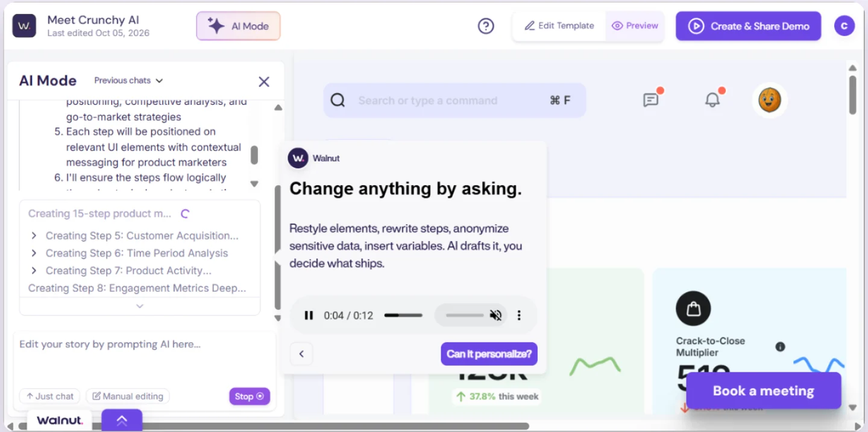Switch to the Edit Template tab
Viewport: 868px width, 432px height.
[559, 26]
